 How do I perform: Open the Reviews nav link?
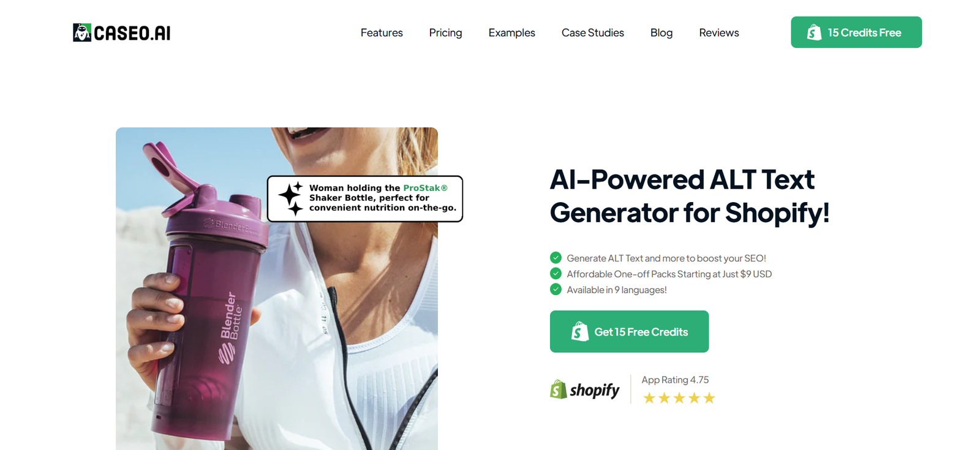[719, 32]
